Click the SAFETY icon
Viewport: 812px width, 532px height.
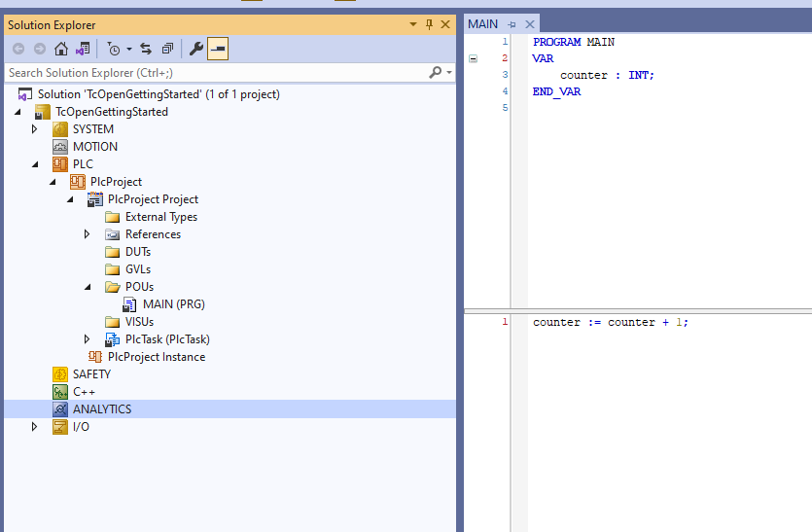pos(60,374)
